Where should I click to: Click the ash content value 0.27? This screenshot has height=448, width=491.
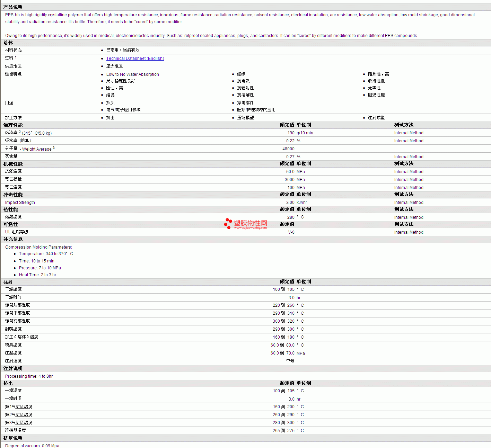pyautogui.click(x=290, y=157)
